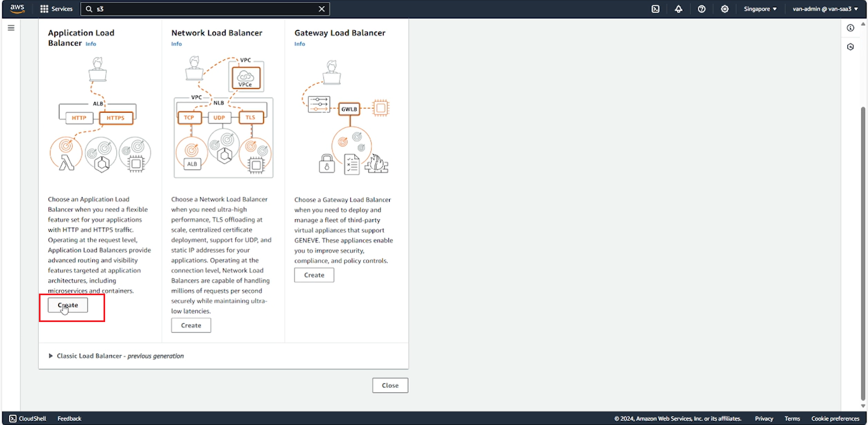Open the Feedback link in footer

[x=70, y=418]
